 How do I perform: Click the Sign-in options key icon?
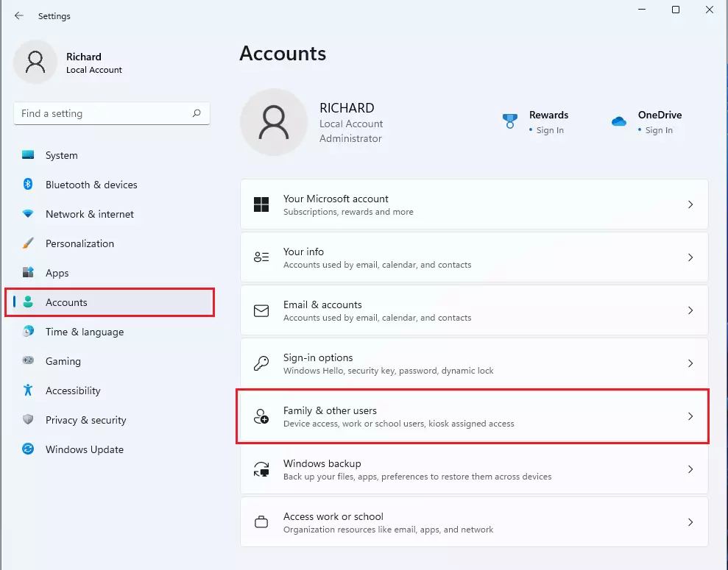261,363
